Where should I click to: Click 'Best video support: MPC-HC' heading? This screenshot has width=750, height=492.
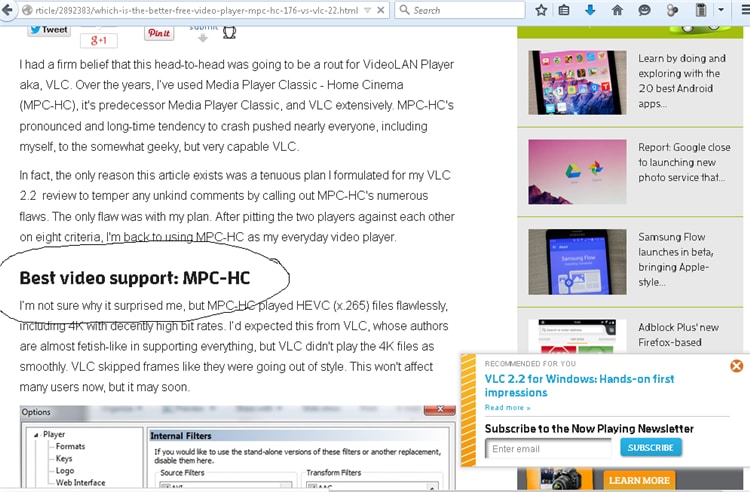pyautogui.click(x=135, y=278)
